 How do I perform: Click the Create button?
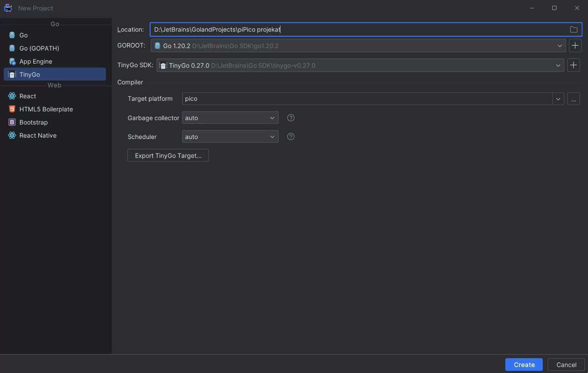524,365
